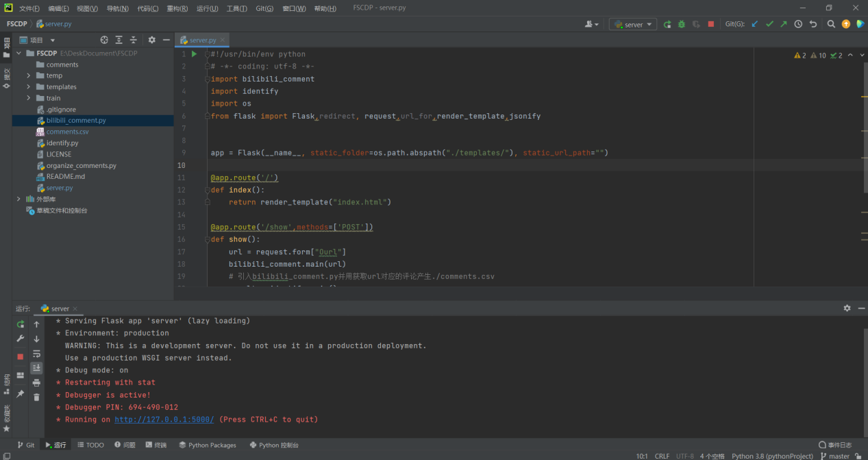Click the master branch widget

point(834,456)
